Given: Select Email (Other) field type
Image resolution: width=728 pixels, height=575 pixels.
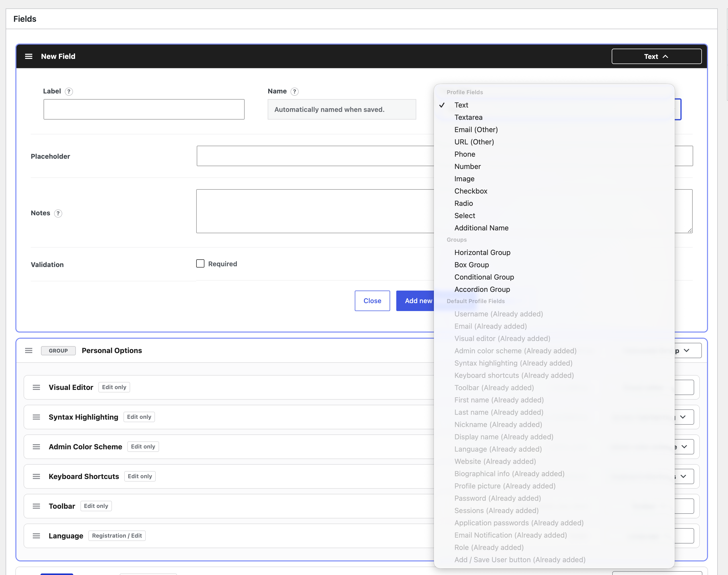Looking at the screenshot, I should pos(554,130).
